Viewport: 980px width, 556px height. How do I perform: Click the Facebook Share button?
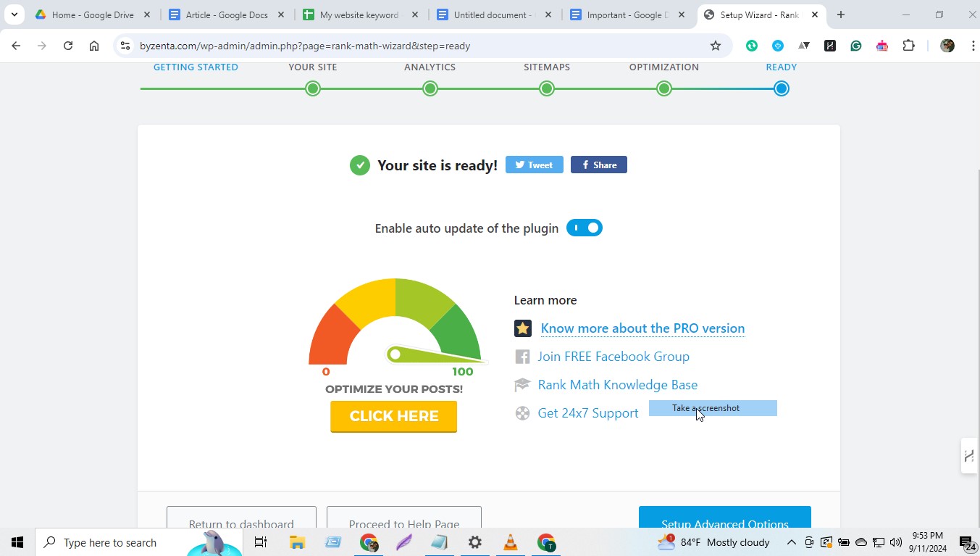pyautogui.click(x=599, y=165)
